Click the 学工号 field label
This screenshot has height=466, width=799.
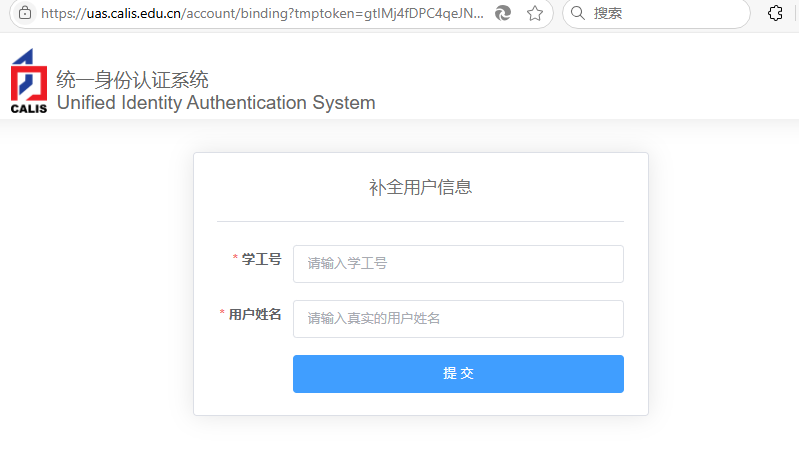pos(261,259)
